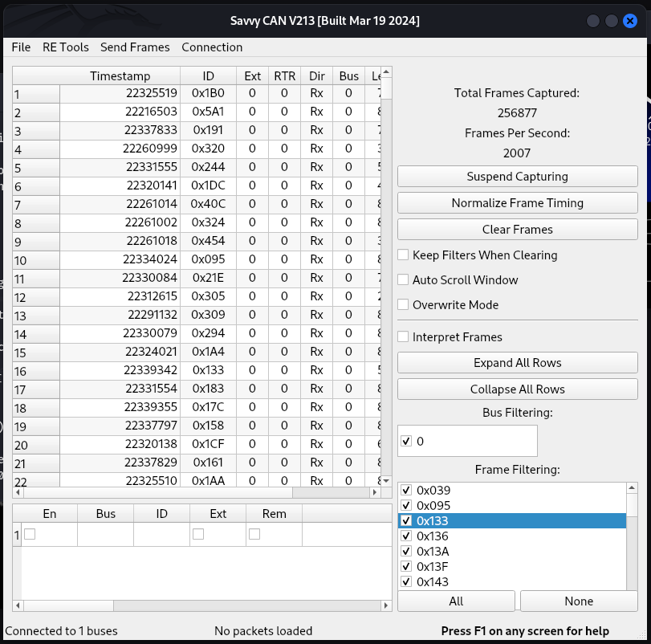
Task: Clear all captured frames
Action: point(517,230)
